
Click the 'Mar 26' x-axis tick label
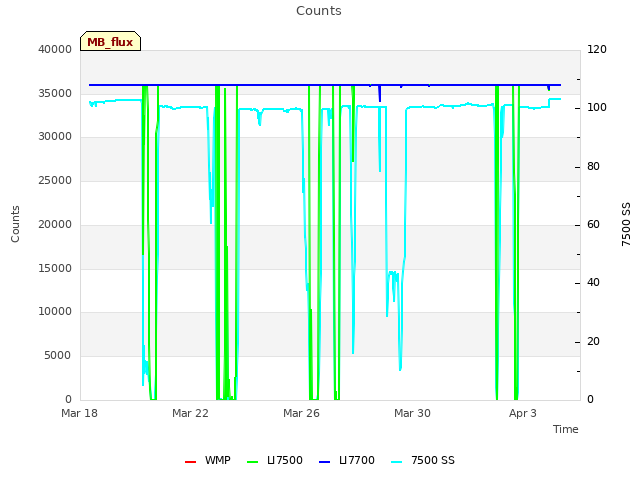[301, 413]
